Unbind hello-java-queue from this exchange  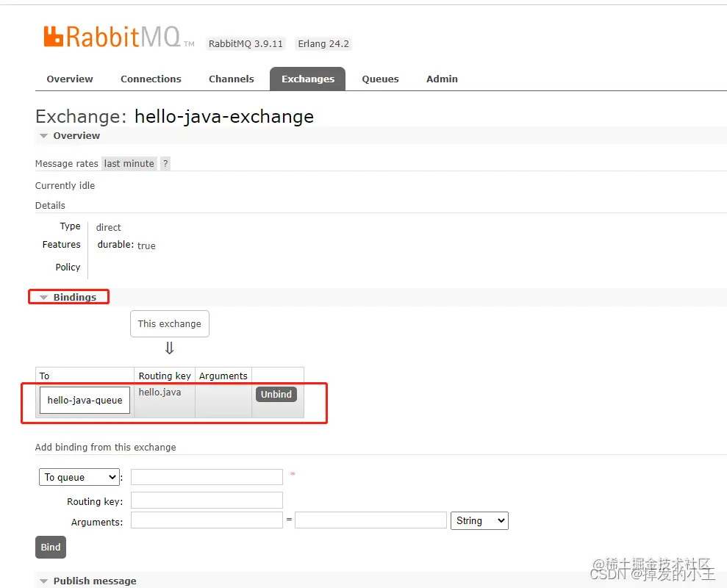point(276,394)
